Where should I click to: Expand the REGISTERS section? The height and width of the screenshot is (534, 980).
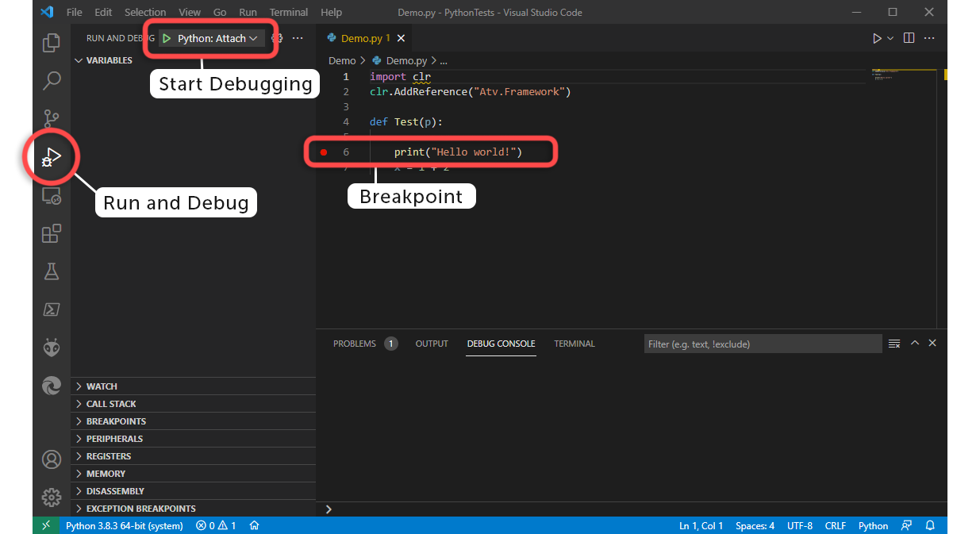193,456
